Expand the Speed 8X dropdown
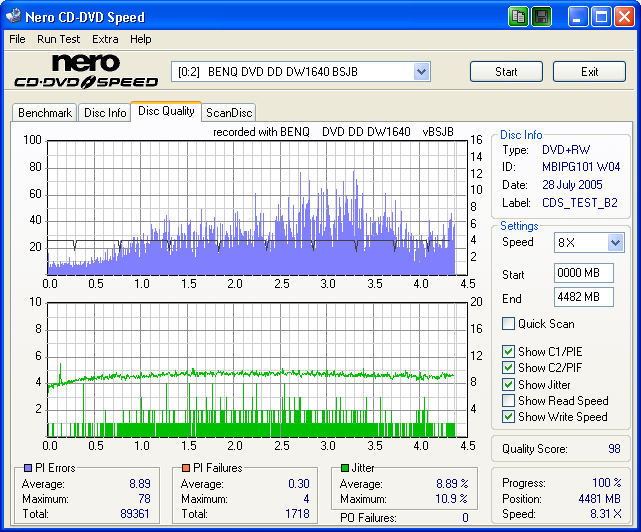The width and height of the screenshot is (641, 532). tap(615, 243)
